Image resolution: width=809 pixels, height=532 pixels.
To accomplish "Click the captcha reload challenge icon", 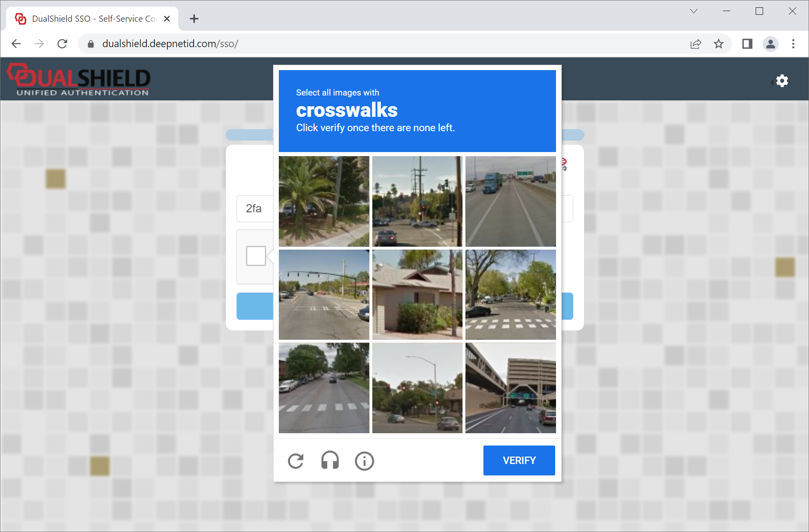I will (296, 461).
